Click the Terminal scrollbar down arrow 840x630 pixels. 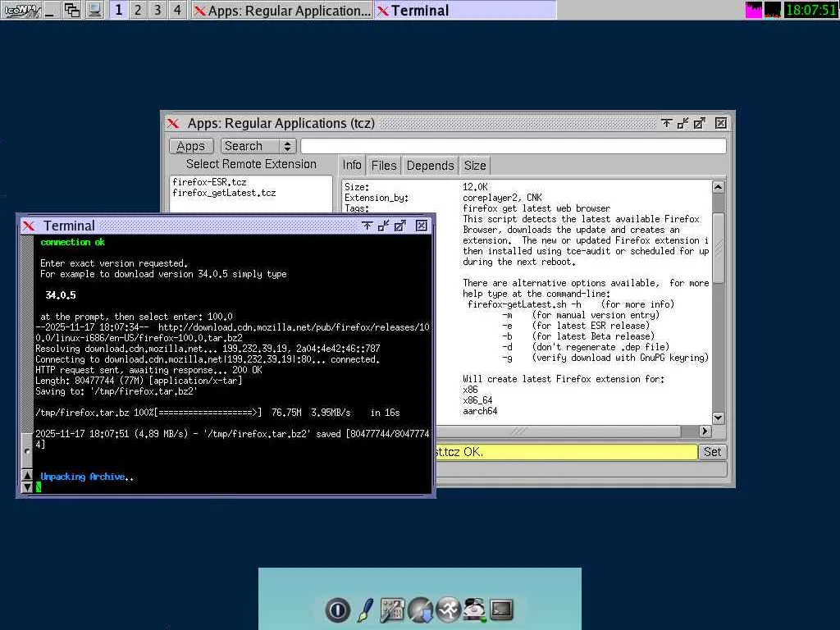click(x=27, y=487)
